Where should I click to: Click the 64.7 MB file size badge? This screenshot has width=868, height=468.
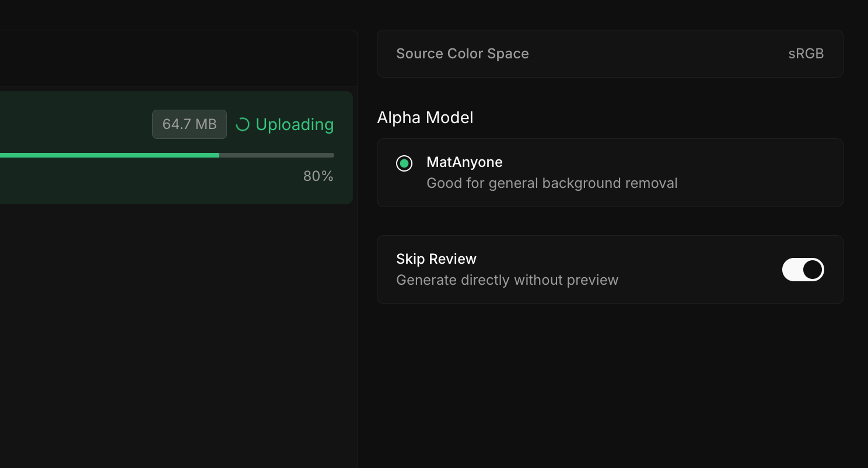pos(189,124)
